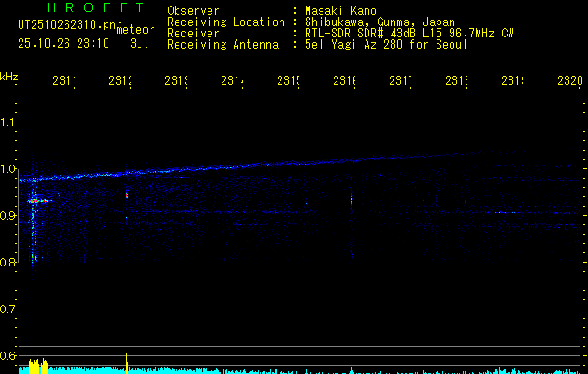Select 'Shibukawa, Gunma, Japan' location text

[x=380, y=22]
